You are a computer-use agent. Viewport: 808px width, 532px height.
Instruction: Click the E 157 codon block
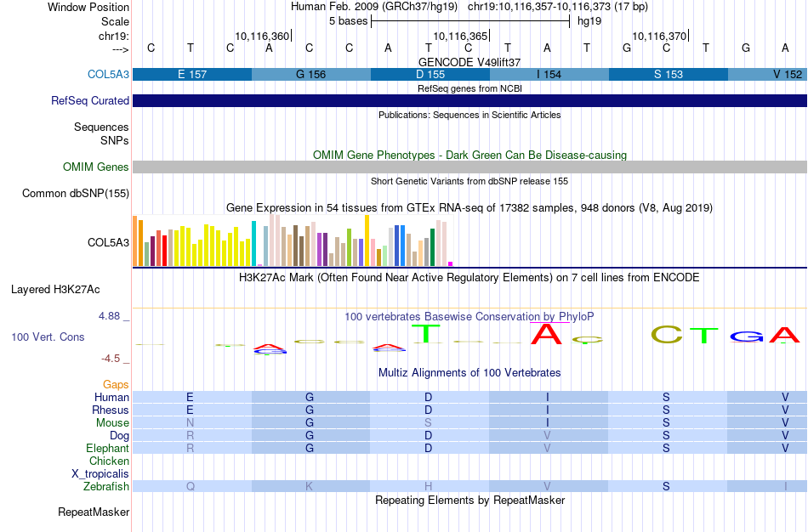pyautogui.click(x=192, y=74)
